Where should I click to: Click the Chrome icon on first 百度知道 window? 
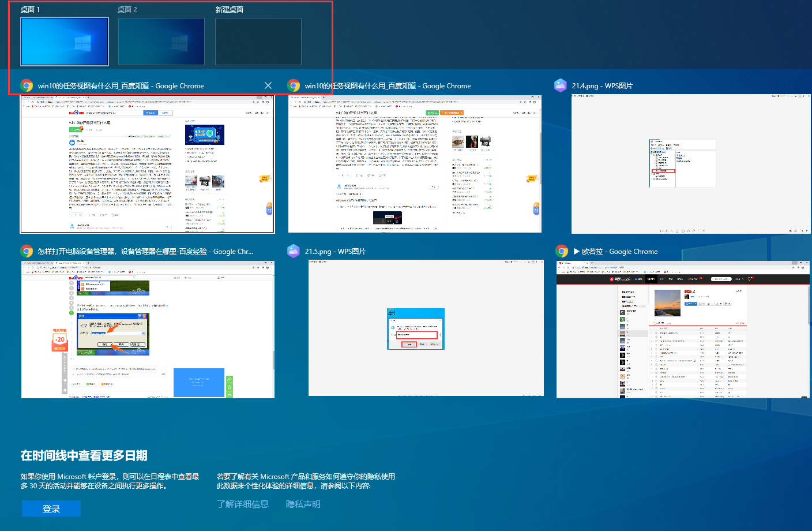pyautogui.click(x=27, y=85)
